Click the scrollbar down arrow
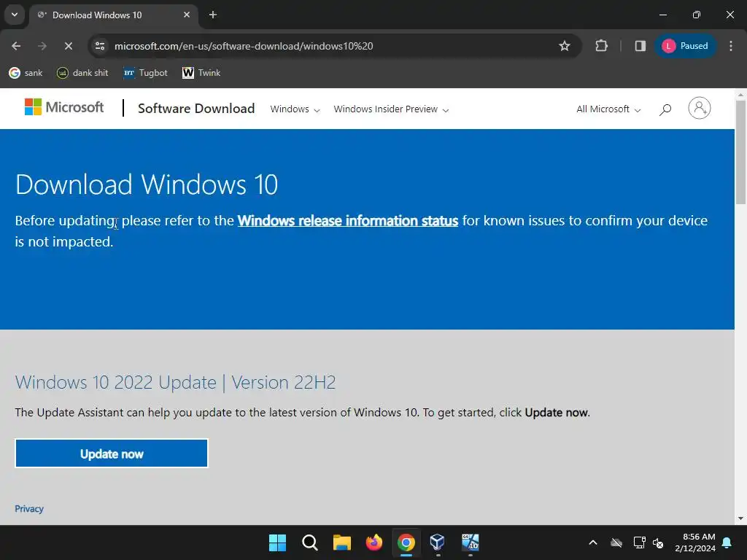The width and height of the screenshot is (747, 560). coord(740,518)
